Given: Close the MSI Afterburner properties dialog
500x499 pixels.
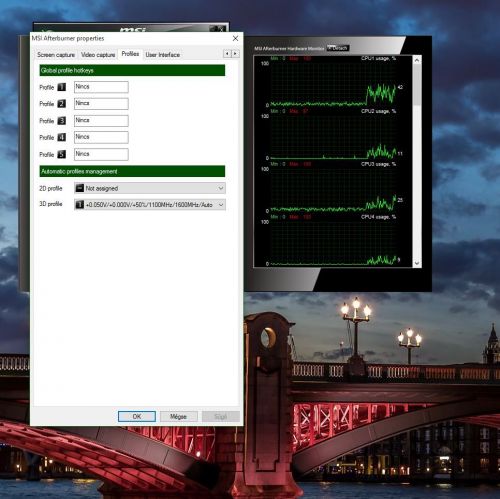Looking at the screenshot, I should [235, 38].
